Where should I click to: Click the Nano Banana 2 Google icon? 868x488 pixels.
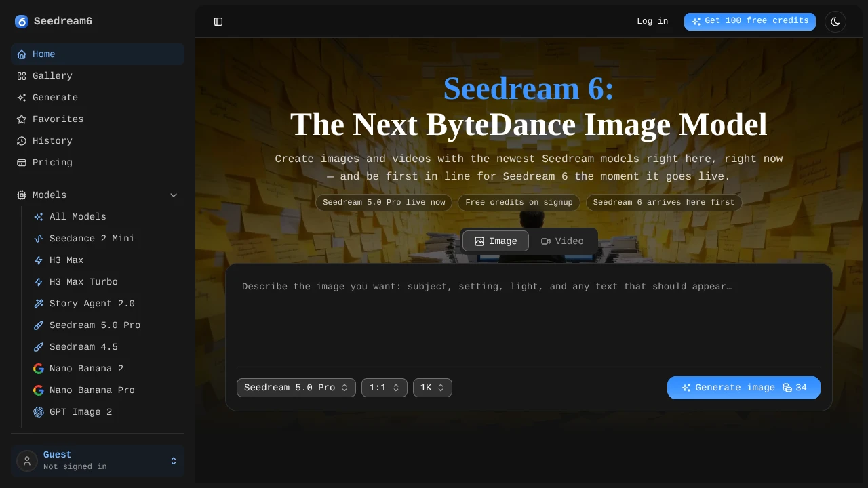tap(39, 369)
